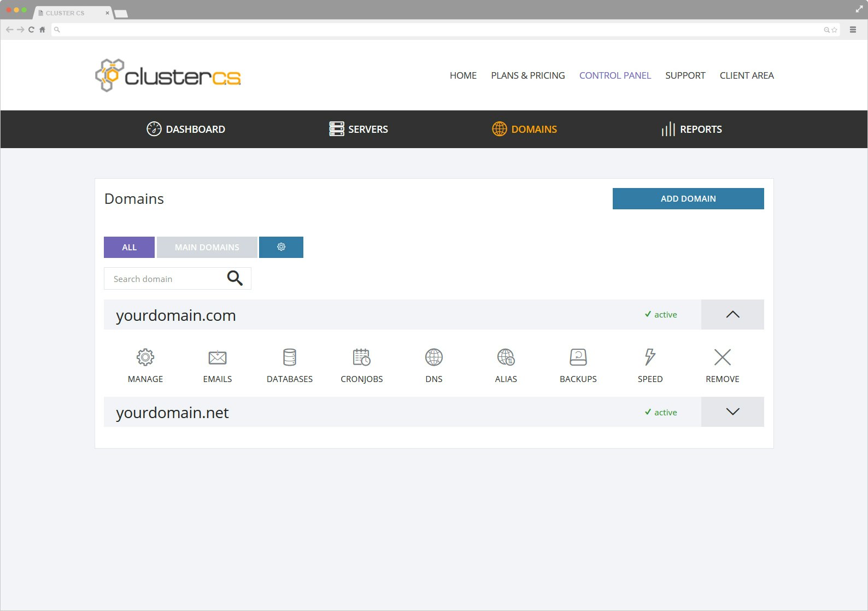
Task: Go to Dashboard section
Action: pyautogui.click(x=186, y=129)
